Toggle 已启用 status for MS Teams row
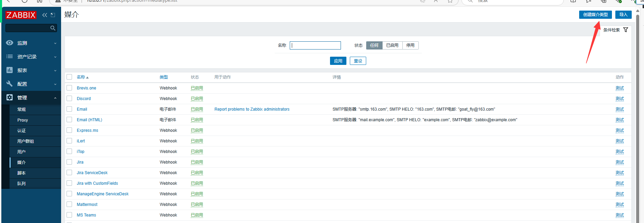644x223 pixels. pyautogui.click(x=197, y=215)
